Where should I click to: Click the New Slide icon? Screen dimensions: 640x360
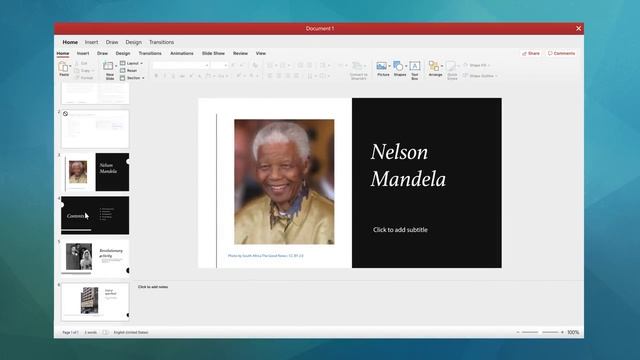point(108,66)
